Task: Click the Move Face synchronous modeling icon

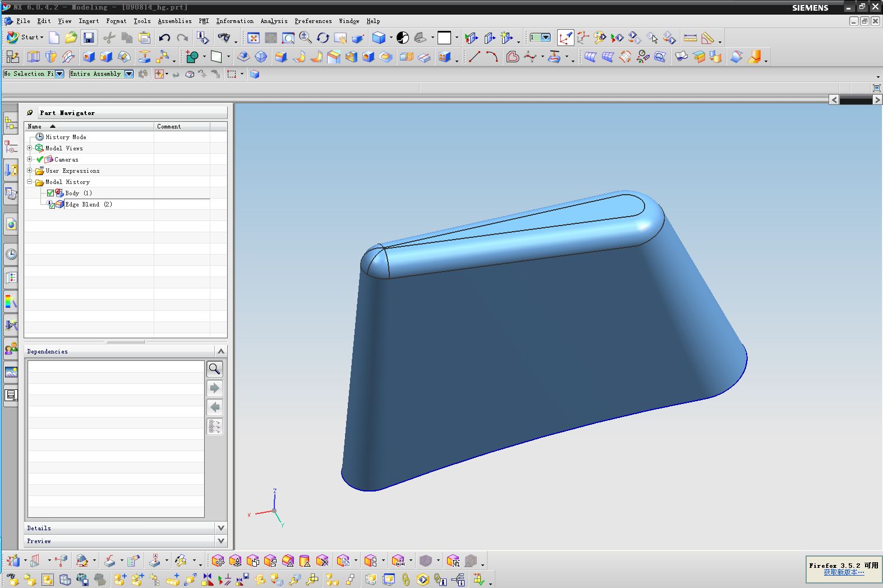Action: tap(218, 561)
